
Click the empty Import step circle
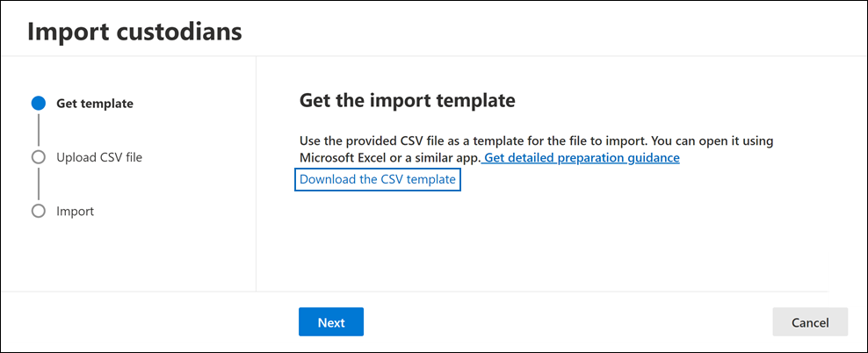pos(38,211)
